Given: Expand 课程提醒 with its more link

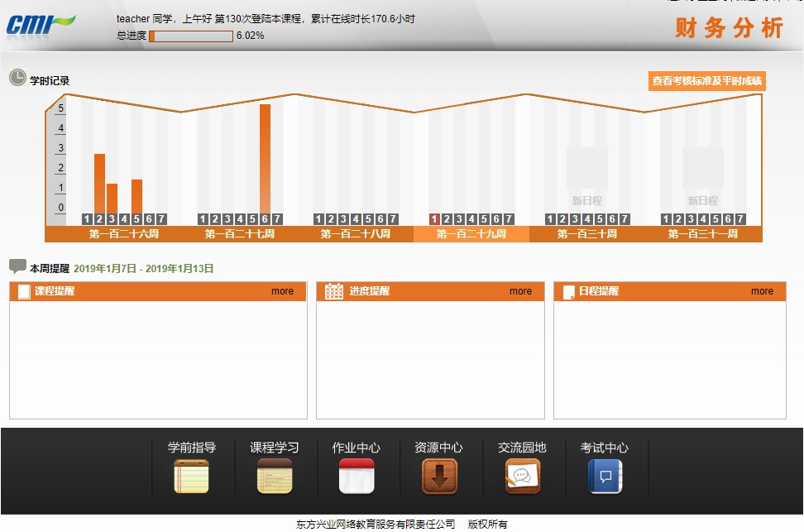Looking at the screenshot, I should click(282, 291).
